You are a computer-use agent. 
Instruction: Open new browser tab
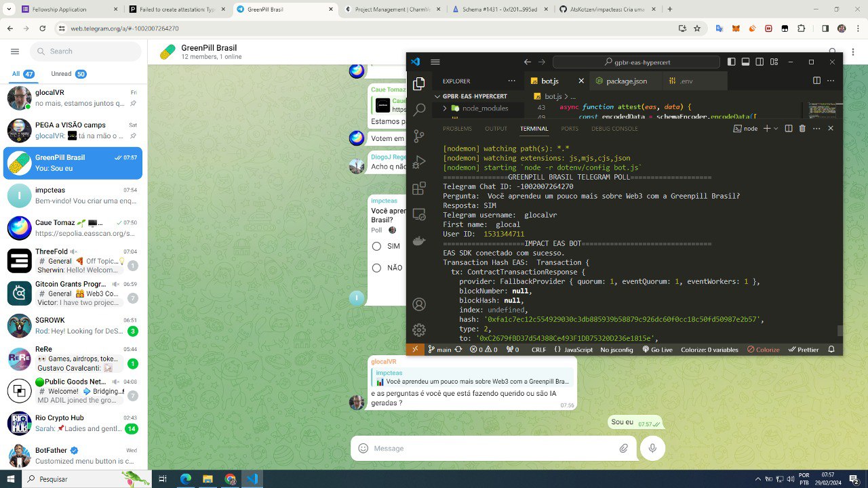click(670, 9)
